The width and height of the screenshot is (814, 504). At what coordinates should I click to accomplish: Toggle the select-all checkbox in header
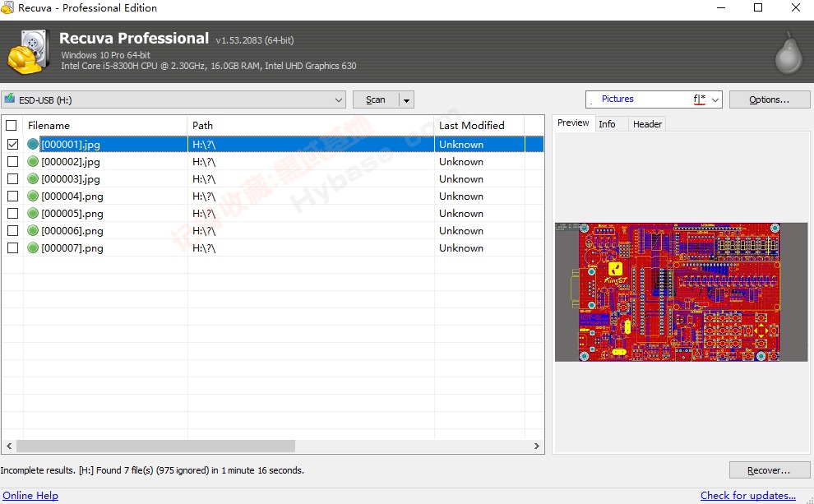[x=11, y=125]
